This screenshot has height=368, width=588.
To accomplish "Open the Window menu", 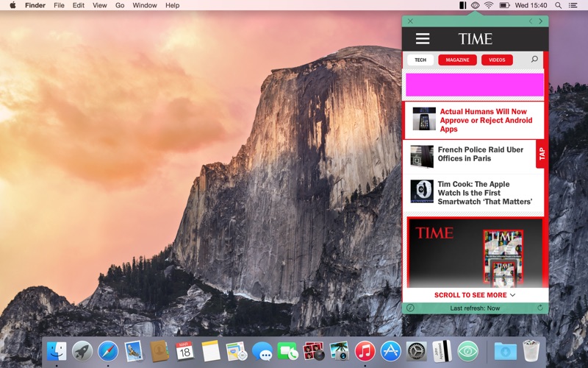I will tap(145, 5).
